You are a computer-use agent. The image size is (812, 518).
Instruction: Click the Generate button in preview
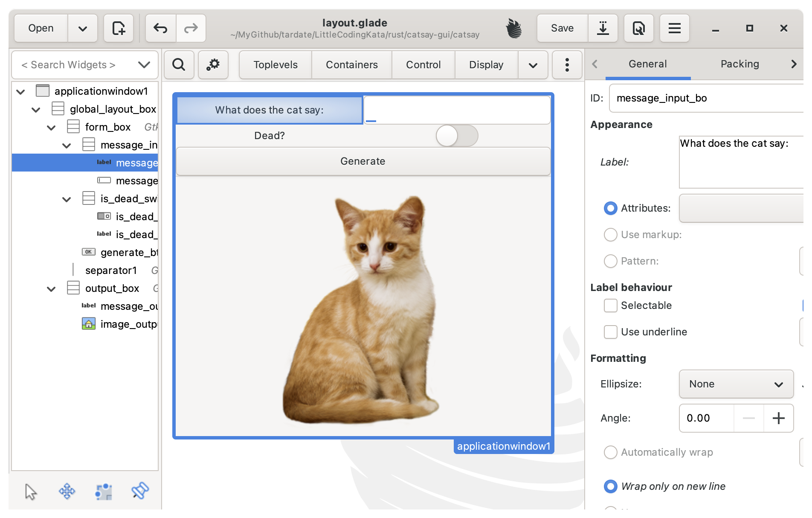(x=363, y=161)
